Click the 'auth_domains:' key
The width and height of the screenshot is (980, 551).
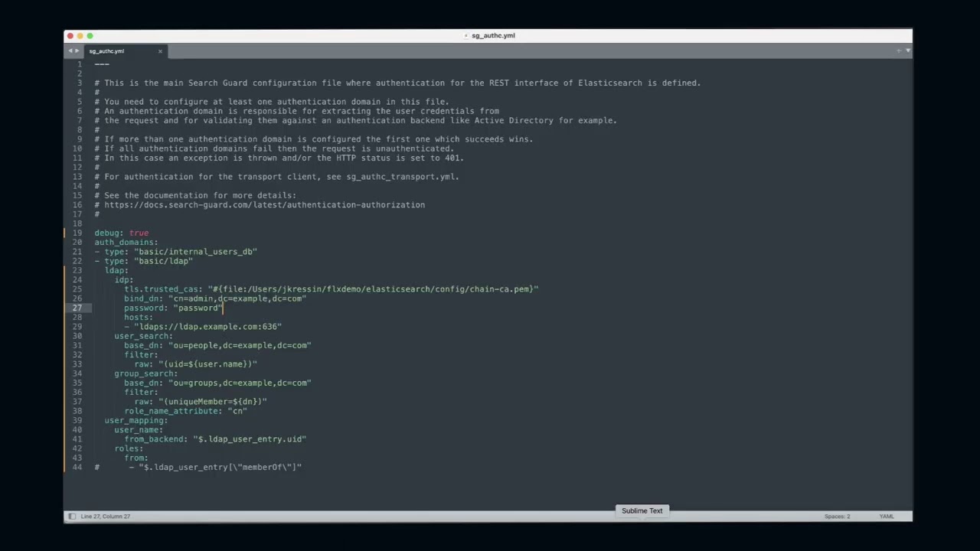(126, 243)
